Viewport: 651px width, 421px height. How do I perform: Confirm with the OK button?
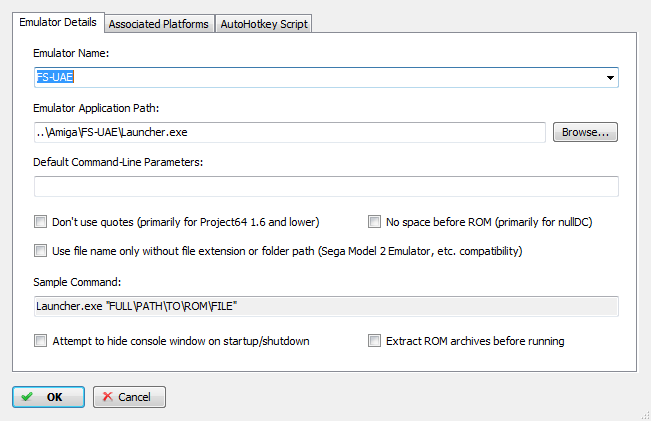tap(49, 397)
